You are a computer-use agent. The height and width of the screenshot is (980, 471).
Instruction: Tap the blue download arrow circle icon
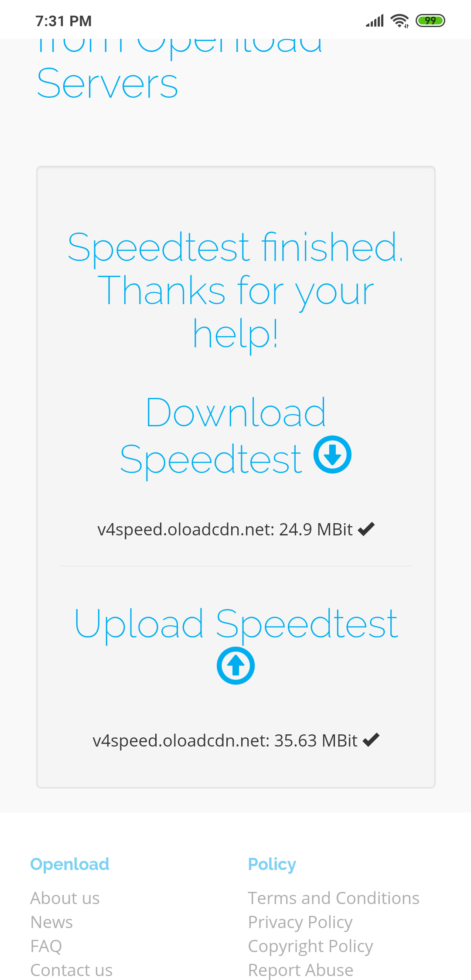(332, 454)
